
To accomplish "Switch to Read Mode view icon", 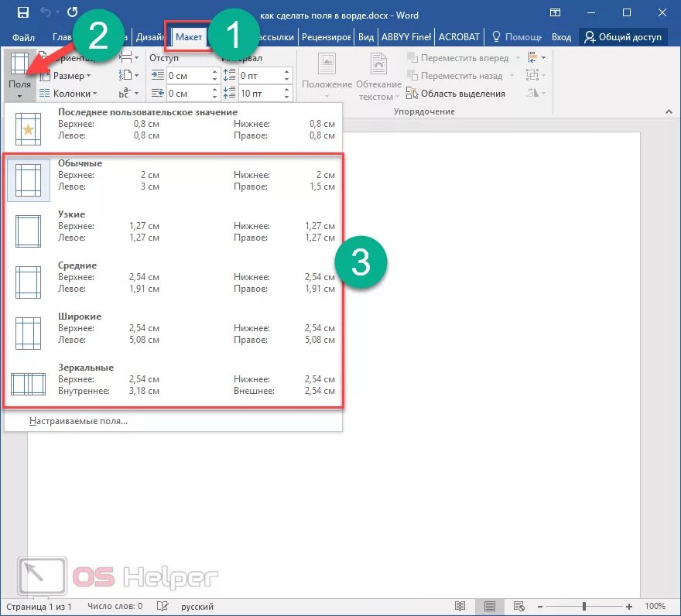I will (460, 606).
